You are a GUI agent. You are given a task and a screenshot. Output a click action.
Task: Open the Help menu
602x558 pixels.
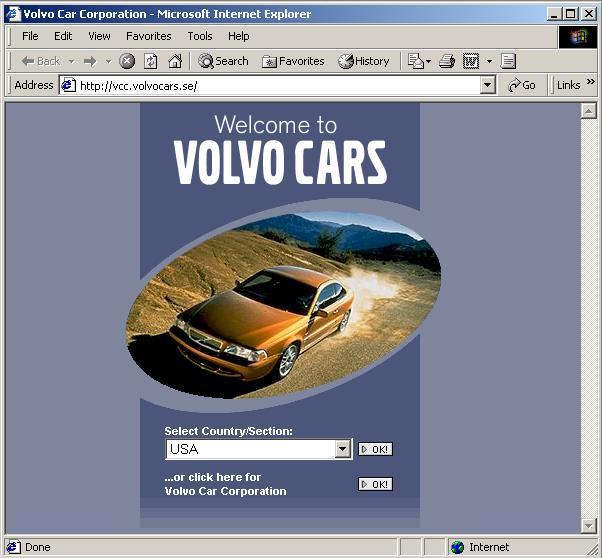pyautogui.click(x=238, y=36)
